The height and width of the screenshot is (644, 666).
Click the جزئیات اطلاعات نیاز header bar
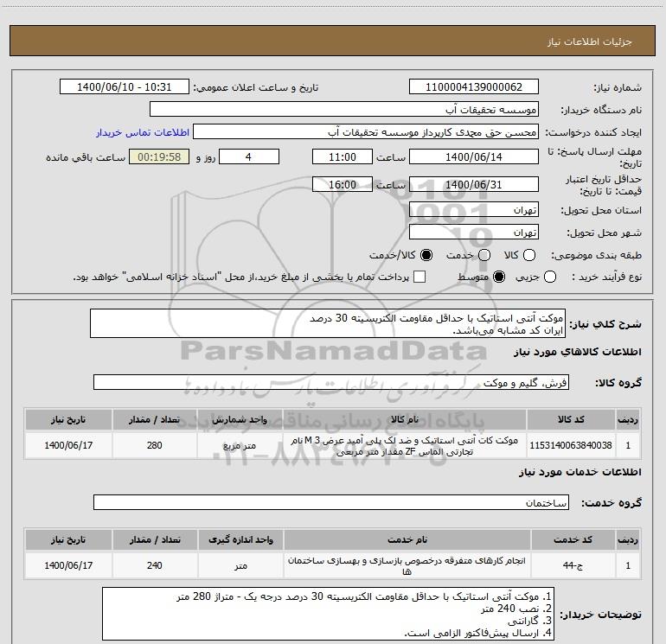point(332,41)
